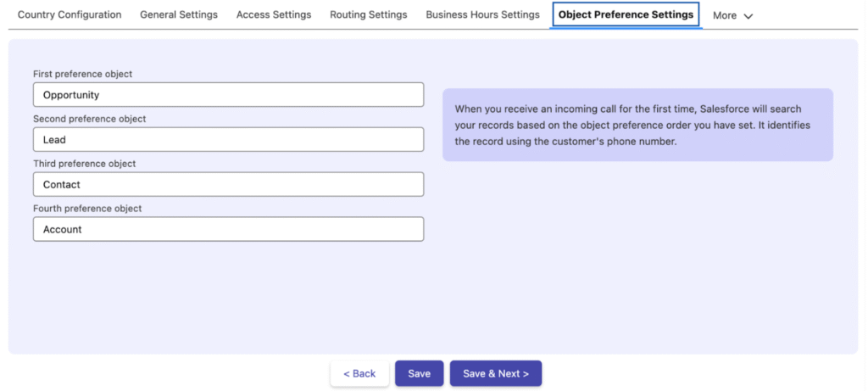Open Business Hours Settings tab
This screenshot has height=391, width=868.
coord(482,14)
